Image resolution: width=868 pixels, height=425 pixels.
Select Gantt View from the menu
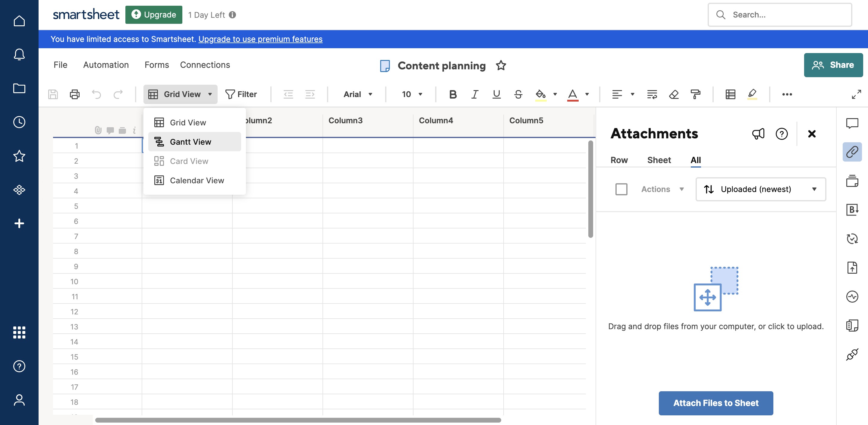[x=190, y=142]
